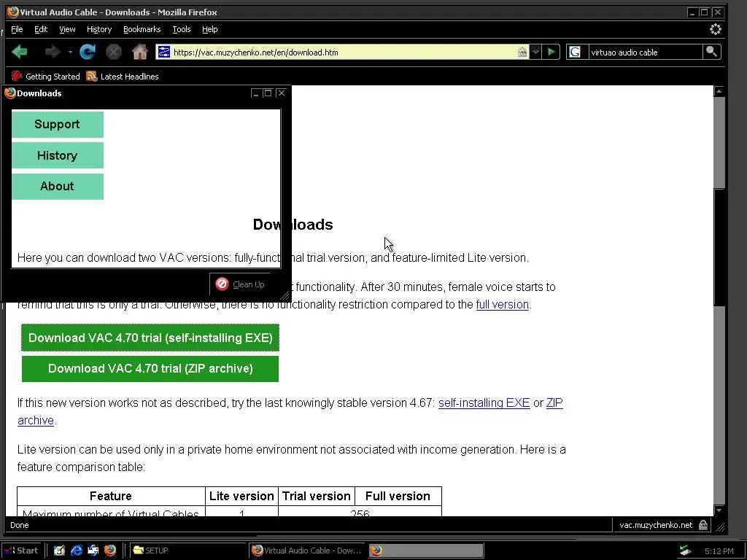Screen dimensions: 747x560
Task: Download VAC 4.70 trial self-installing EXE
Action: (x=150, y=338)
